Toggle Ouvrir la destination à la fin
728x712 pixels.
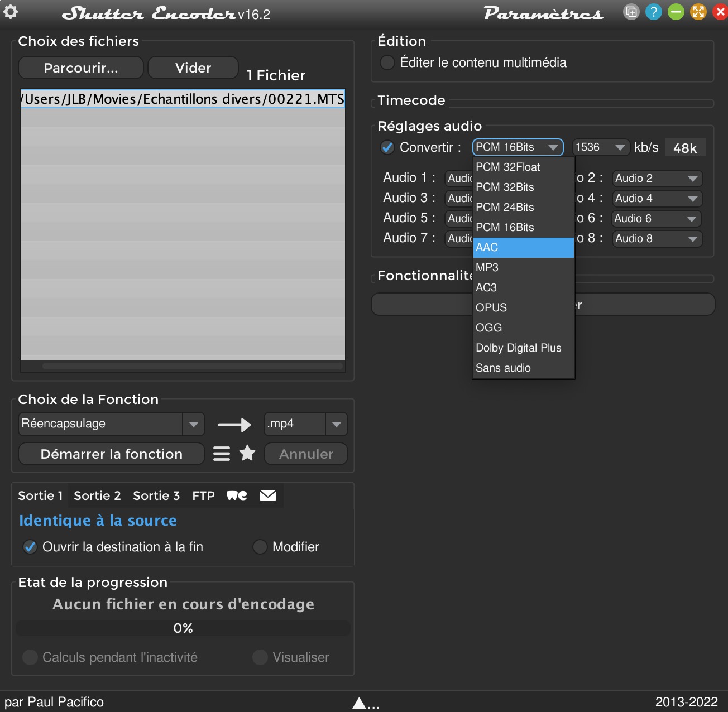coord(30,547)
